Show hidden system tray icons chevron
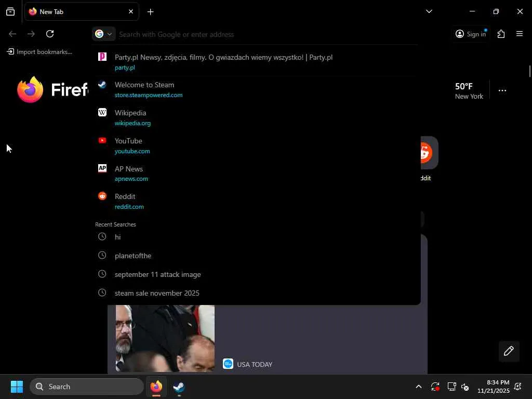The height and width of the screenshot is (399, 532). point(419,387)
